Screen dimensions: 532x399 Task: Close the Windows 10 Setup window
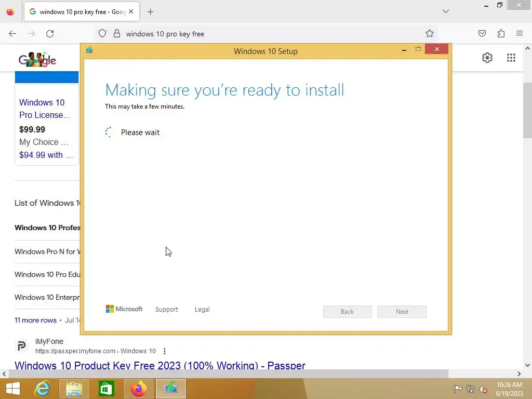pos(436,49)
